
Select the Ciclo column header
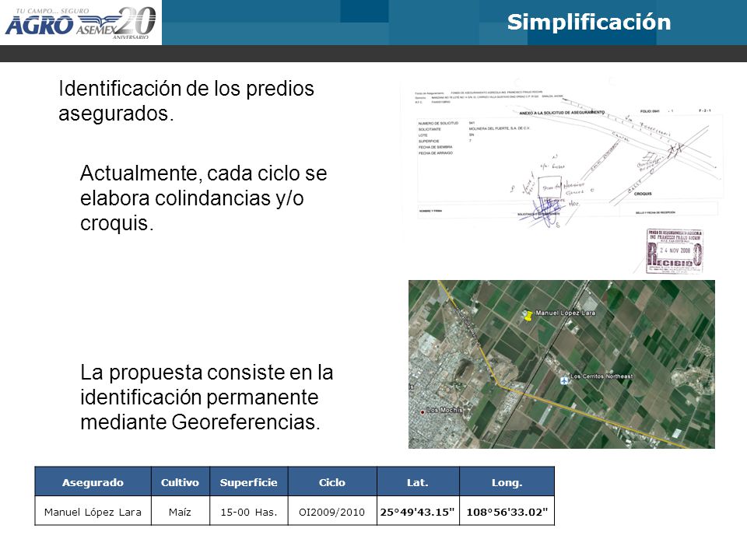tap(332, 482)
